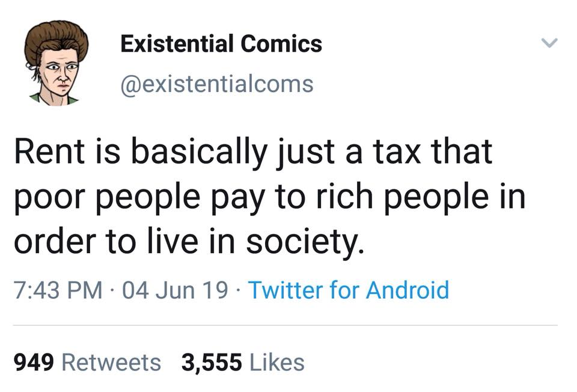Click the word "basically" in the tweet
Viewport: 577px width, 392px height.
click(192, 152)
